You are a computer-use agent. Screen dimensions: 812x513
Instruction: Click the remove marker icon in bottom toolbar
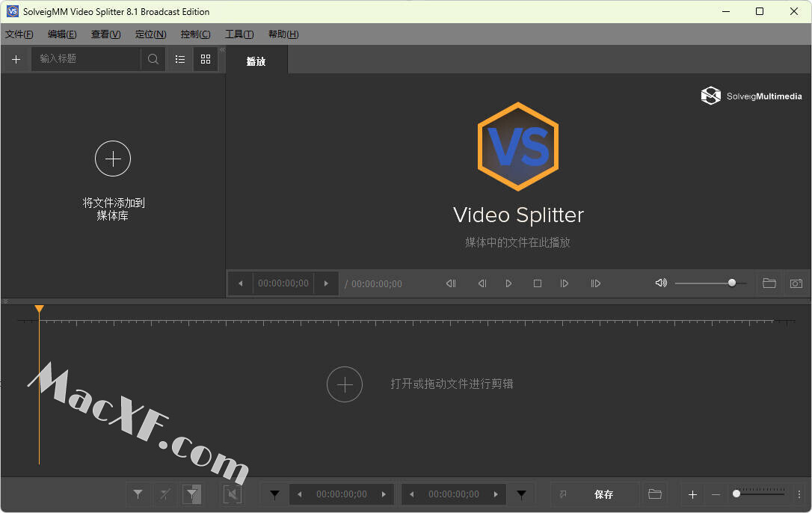[164, 494]
